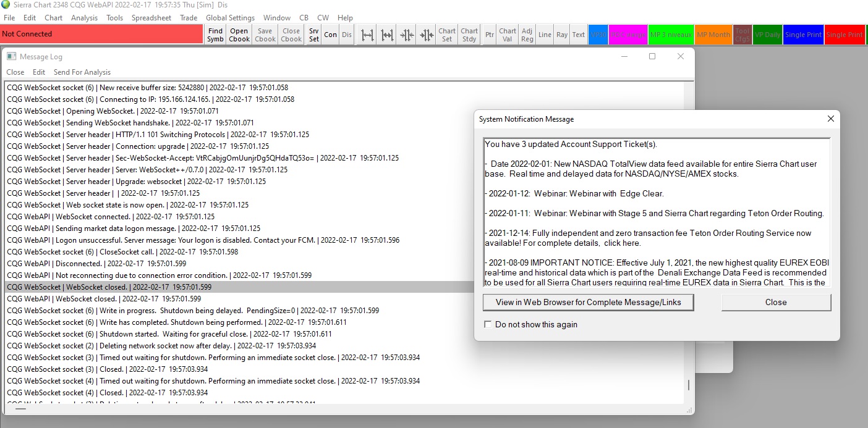Click Send For Analysis in Message Log

pyautogui.click(x=82, y=72)
